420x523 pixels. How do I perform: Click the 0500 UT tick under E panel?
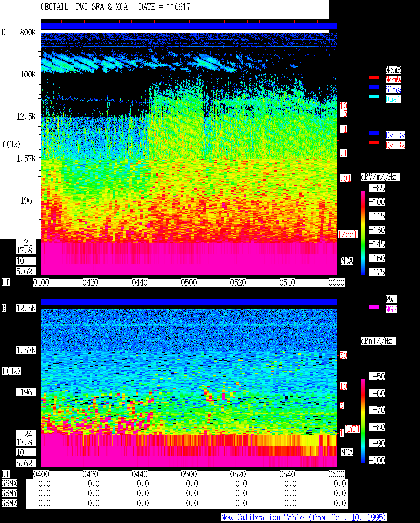point(189,283)
